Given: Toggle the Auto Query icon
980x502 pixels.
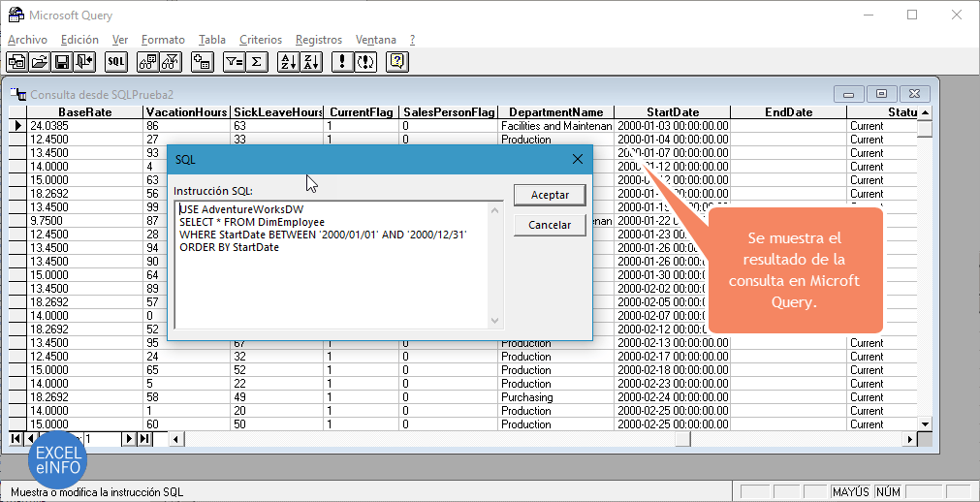Looking at the screenshot, I should coord(365,61).
